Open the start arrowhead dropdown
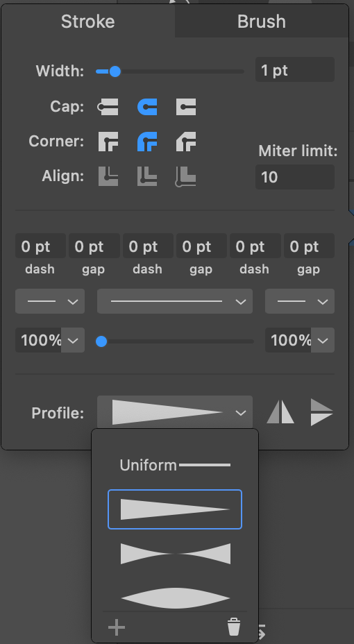 50,301
